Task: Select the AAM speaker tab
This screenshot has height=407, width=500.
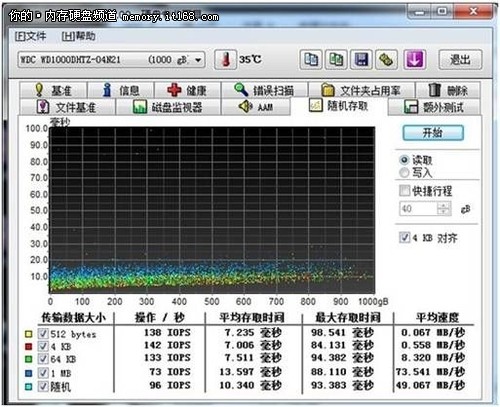Action: [256, 107]
